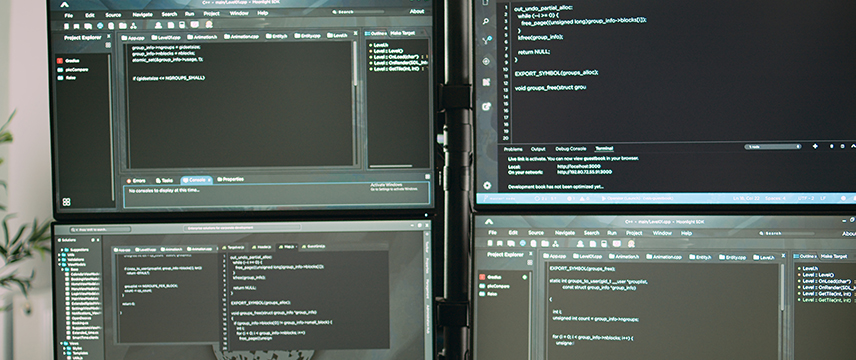Click the blue globe toolbar icon, upper-left monitor

[x=100, y=25]
